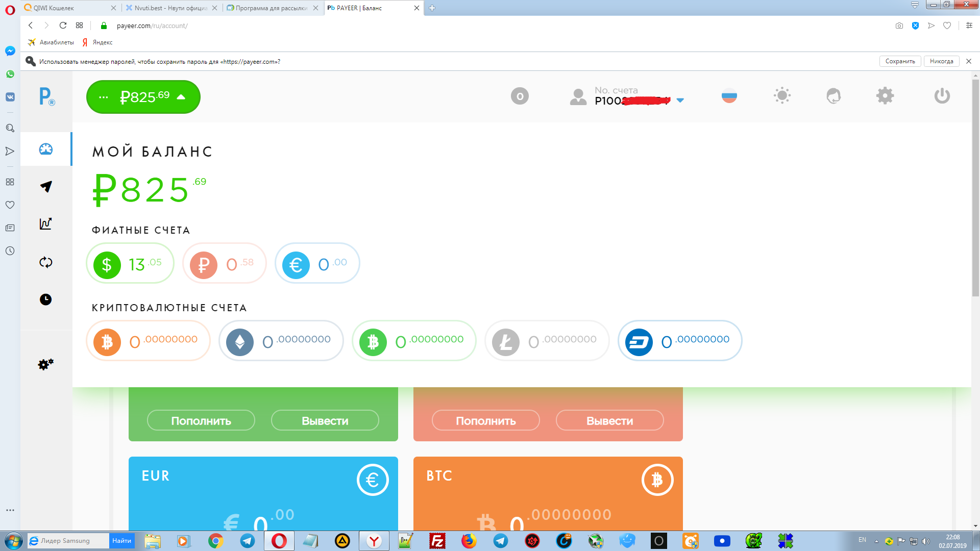This screenshot has height=551, width=980.
Task: Click the page vertical scrollbar
Action: 975,188
